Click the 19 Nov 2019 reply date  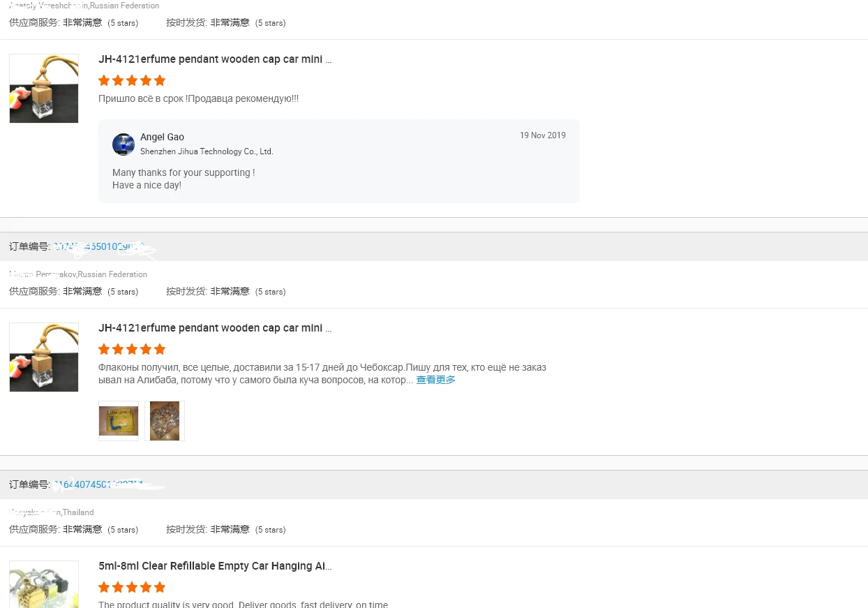(542, 135)
